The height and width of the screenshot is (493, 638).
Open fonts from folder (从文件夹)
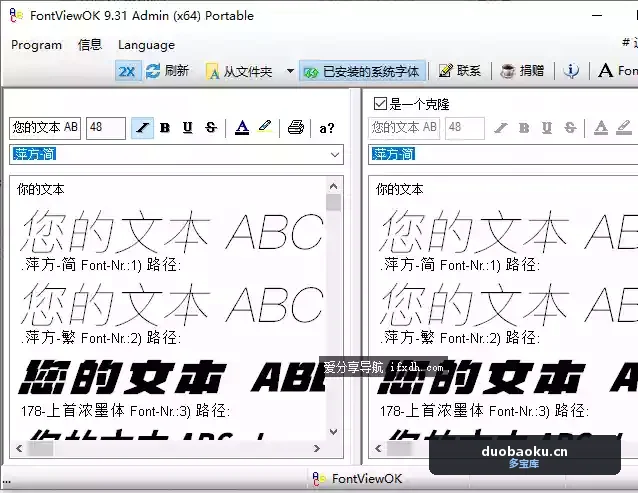(239, 72)
